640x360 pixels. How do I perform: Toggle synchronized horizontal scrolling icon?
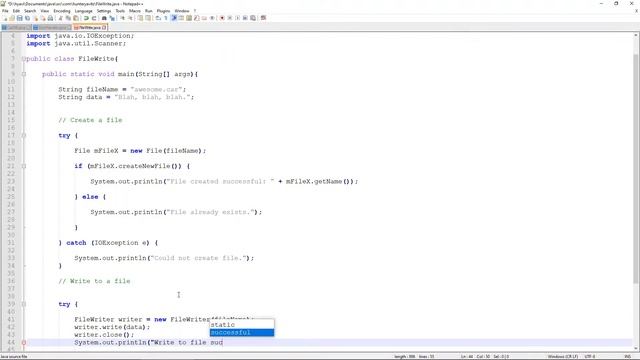point(148,18)
